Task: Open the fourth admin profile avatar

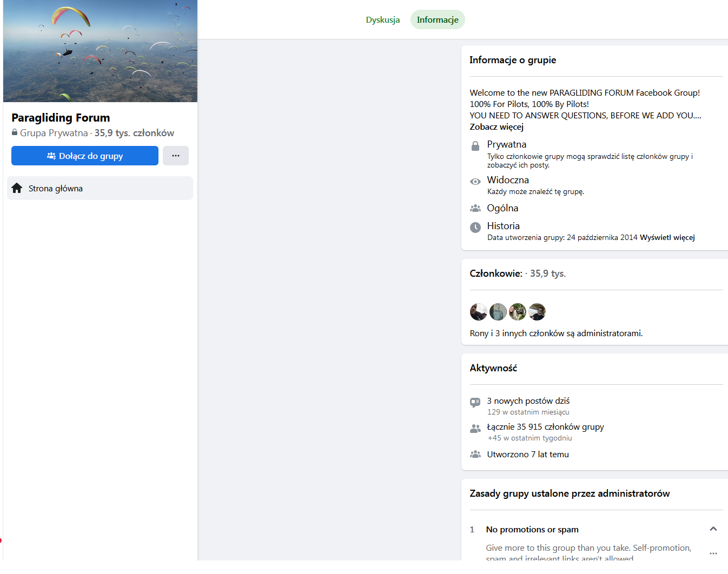Action: (x=537, y=312)
